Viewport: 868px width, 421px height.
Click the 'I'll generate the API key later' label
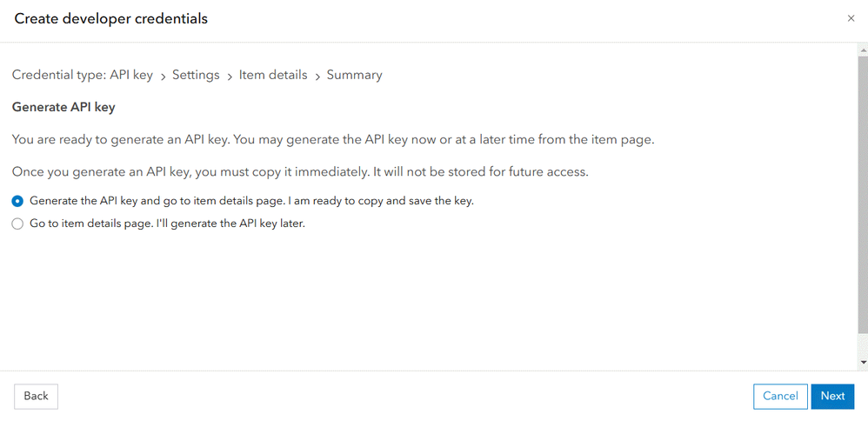coord(167,224)
